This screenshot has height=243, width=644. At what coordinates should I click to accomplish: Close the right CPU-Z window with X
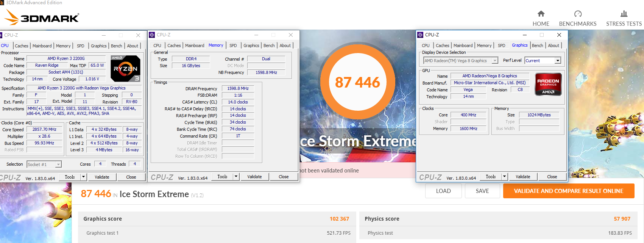[559, 35]
